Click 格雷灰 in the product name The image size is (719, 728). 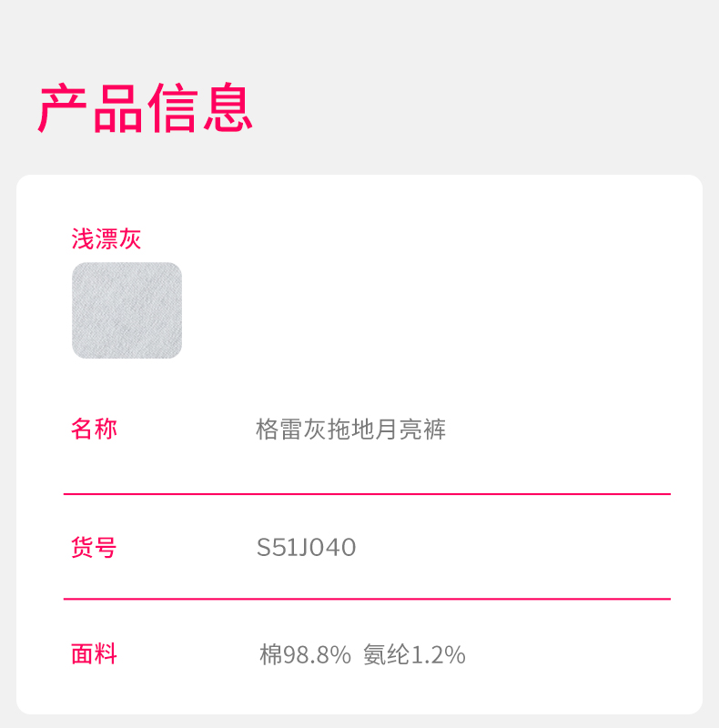tap(291, 430)
